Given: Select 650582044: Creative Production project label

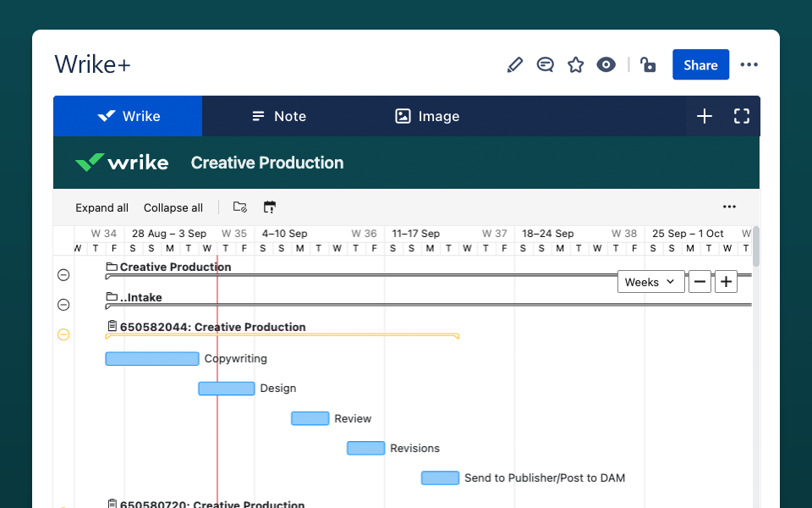Looking at the screenshot, I should (x=213, y=327).
